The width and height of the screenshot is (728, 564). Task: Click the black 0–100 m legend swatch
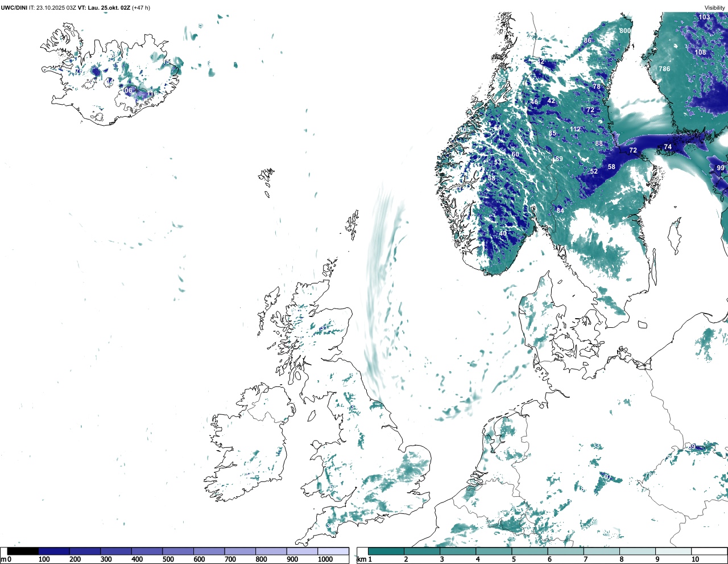[x=23, y=551]
